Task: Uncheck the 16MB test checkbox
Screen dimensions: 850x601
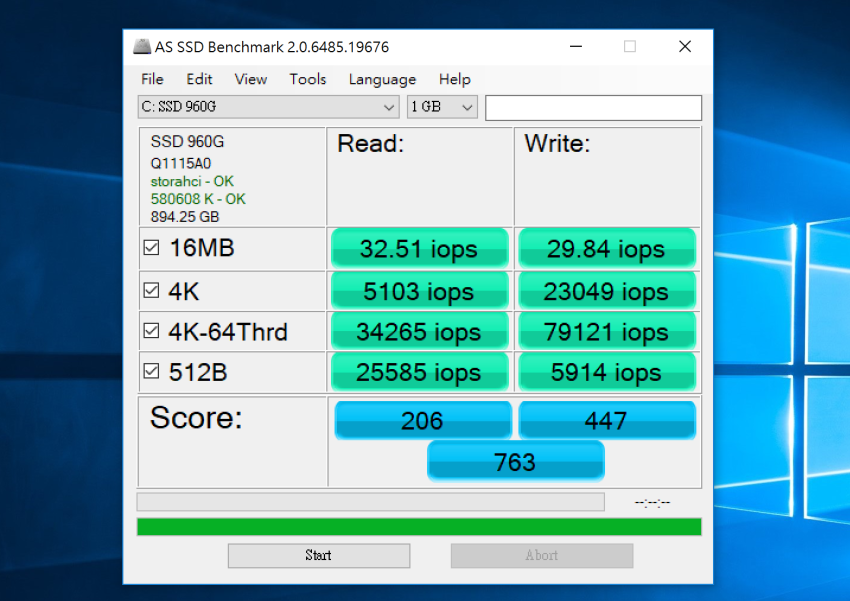Action: point(152,246)
